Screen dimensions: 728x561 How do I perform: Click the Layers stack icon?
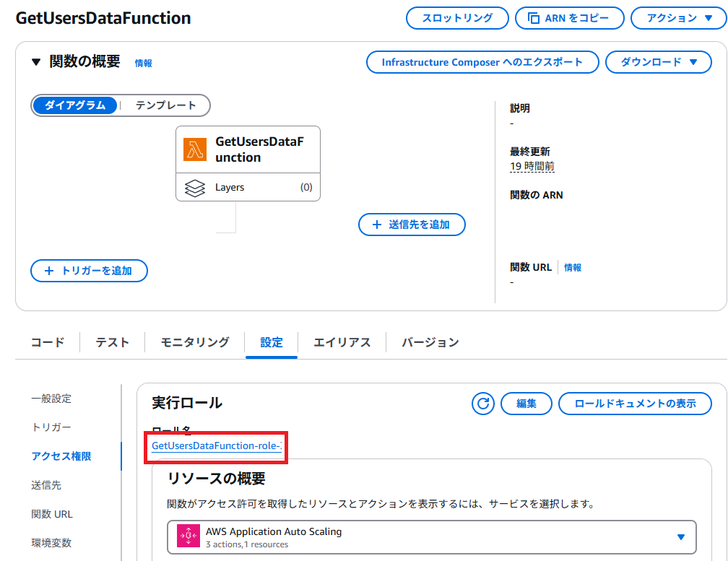pos(195,188)
